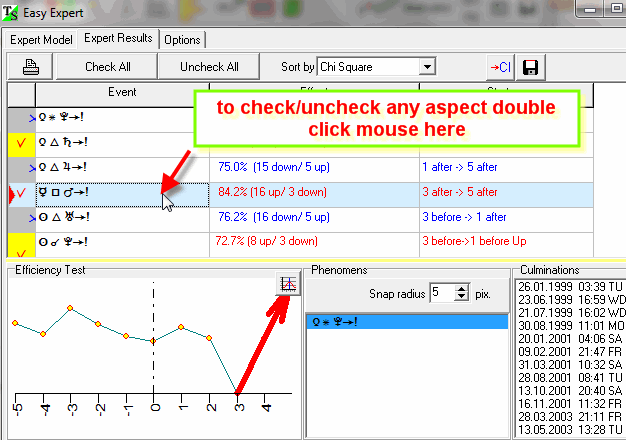Switch to the Expert Model tab
The width and height of the screenshot is (626, 440).
pos(41,39)
